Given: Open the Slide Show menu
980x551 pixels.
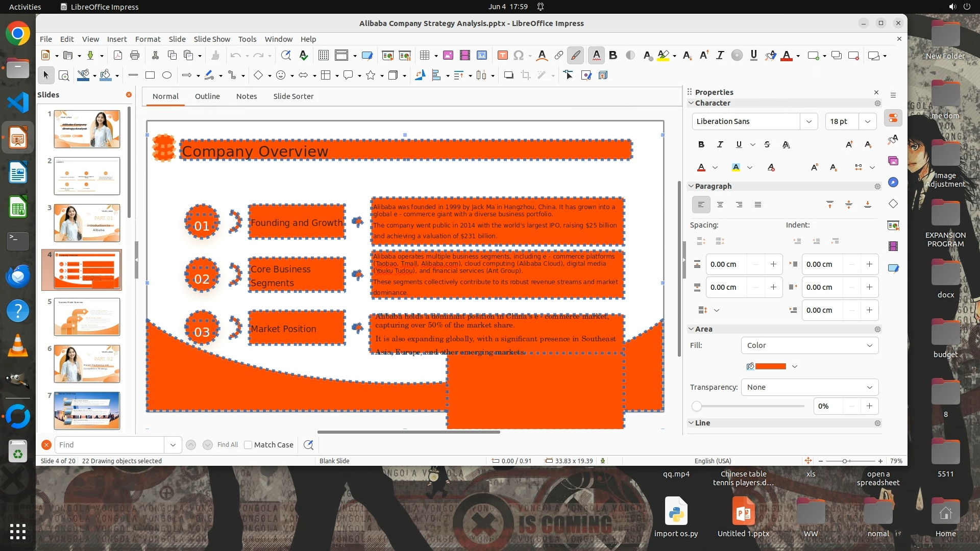Looking at the screenshot, I should click(211, 39).
